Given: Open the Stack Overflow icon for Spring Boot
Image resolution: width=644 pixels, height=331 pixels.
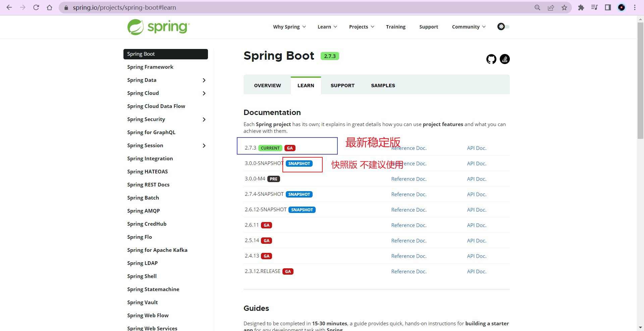Looking at the screenshot, I should (505, 59).
